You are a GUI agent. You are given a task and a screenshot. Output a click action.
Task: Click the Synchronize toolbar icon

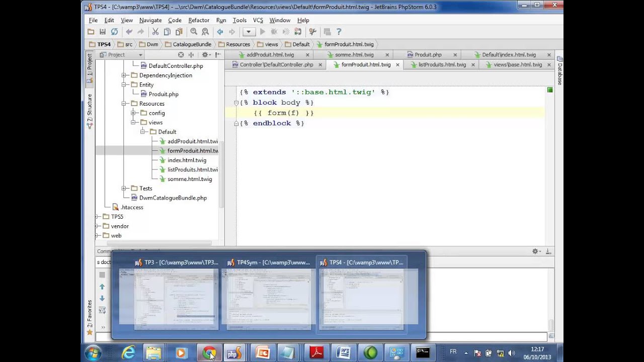[x=114, y=32]
